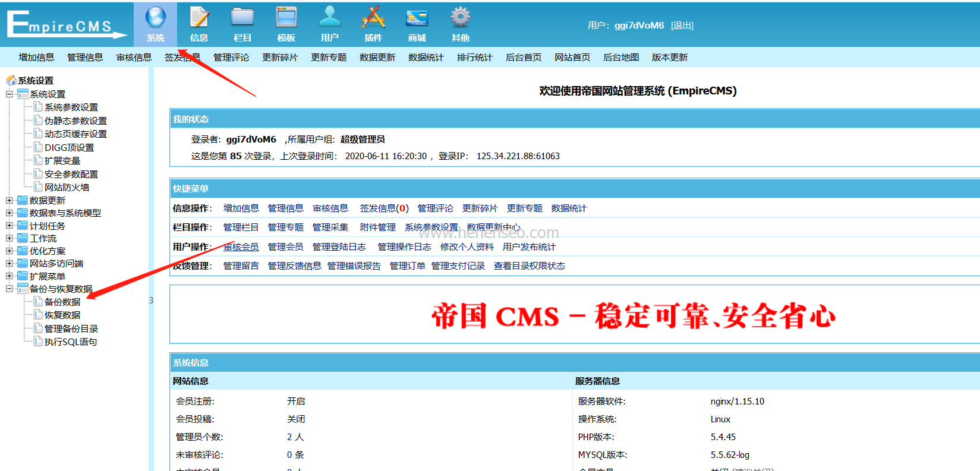Screen dimensions: 980x471
Task: Open 管理信息 in the submenu bar
Action: click(85, 58)
